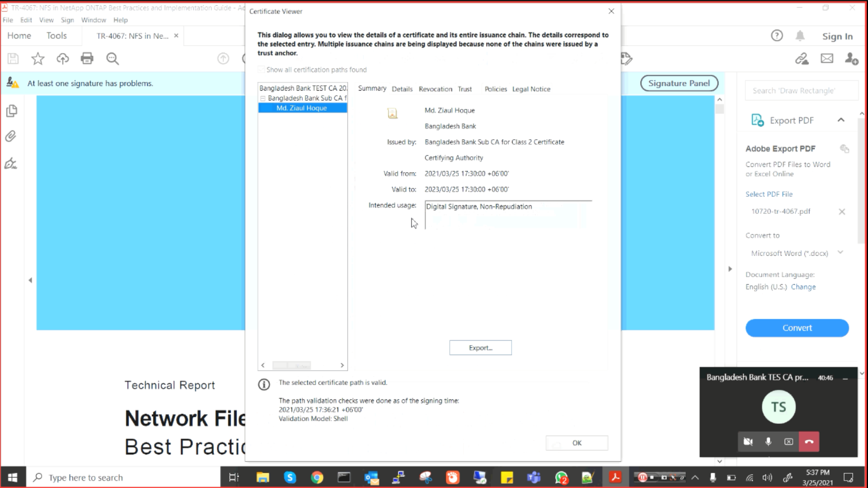Select Md. Ziaul Hoque certificate tree entry
This screenshot has height=488, width=868.
pos(302,108)
